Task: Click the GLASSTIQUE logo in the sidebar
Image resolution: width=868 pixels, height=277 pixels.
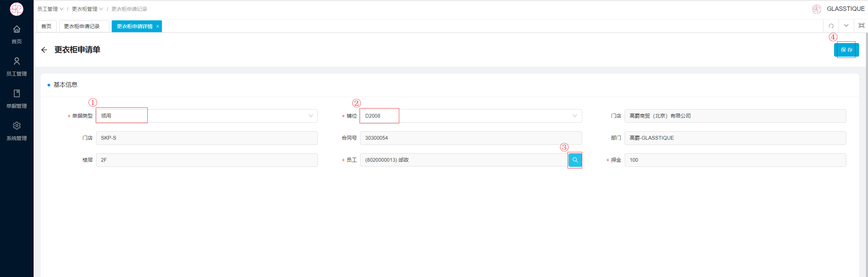Action: point(16,9)
